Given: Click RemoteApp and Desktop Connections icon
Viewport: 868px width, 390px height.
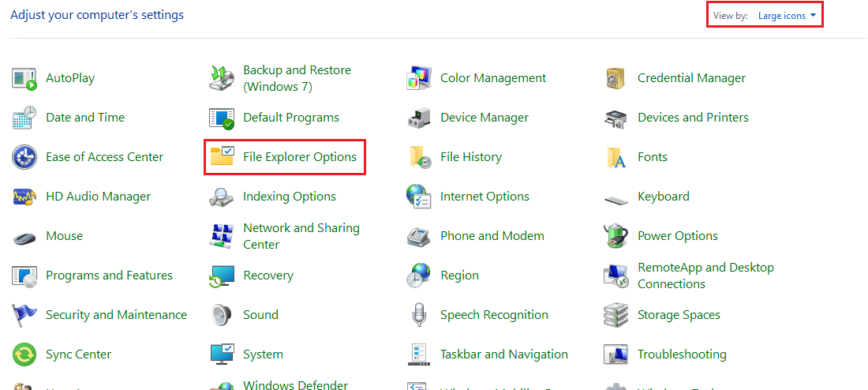Looking at the screenshot, I should [x=616, y=276].
